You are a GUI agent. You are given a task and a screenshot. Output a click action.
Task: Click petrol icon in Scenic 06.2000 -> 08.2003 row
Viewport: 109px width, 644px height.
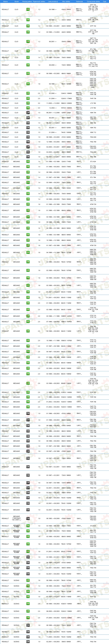pyautogui.click(x=28, y=611)
